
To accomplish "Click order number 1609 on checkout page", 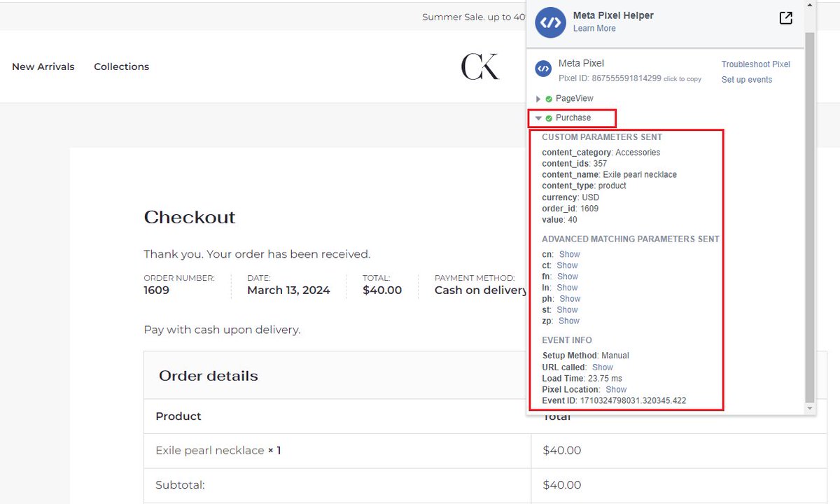I will pos(157,290).
